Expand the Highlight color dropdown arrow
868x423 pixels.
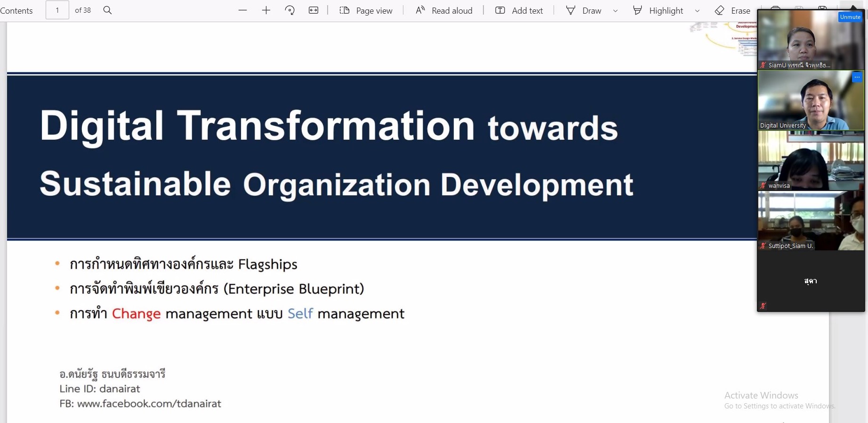point(697,10)
